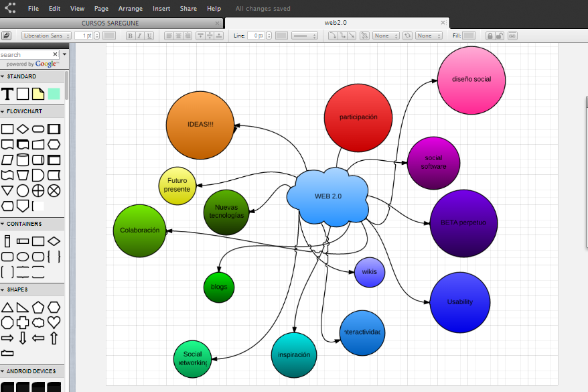Toggle italic text formatting
The height and width of the screenshot is (392, 588).
(x=139, y=36)
